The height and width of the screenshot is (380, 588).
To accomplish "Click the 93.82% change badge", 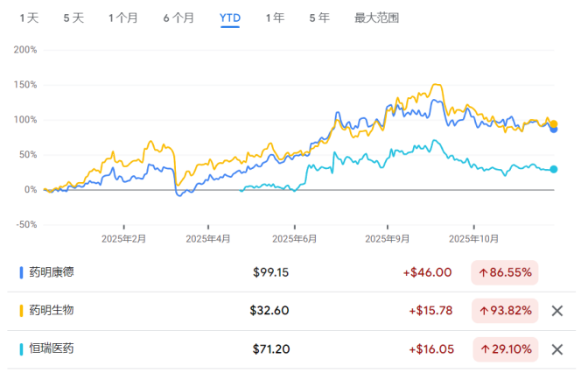I will point(505,311).
